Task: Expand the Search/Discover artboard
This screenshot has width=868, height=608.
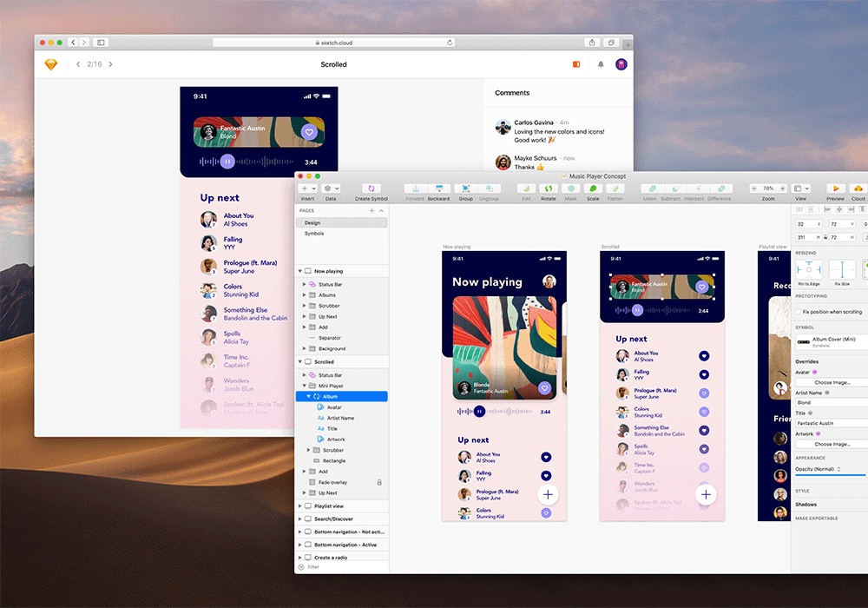Action: click(x=300, y=519)
